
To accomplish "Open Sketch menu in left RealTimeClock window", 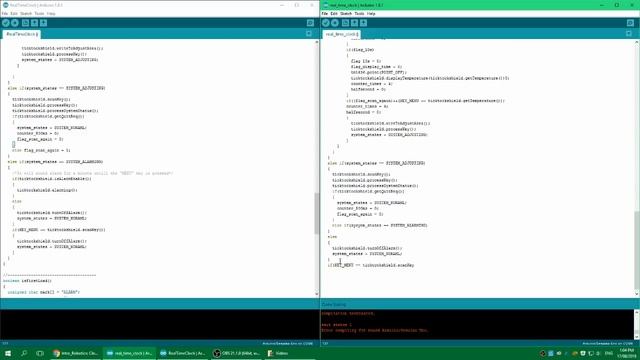I will [x=26, y=13].
